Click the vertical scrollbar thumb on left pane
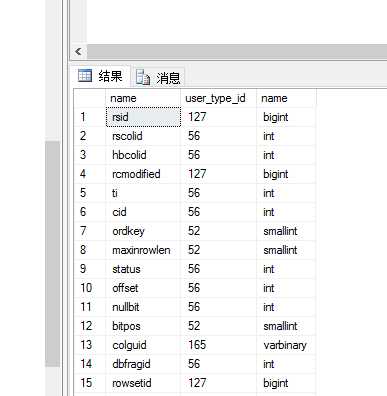Screen dimensions: 387x396 [x=52, y=253]
